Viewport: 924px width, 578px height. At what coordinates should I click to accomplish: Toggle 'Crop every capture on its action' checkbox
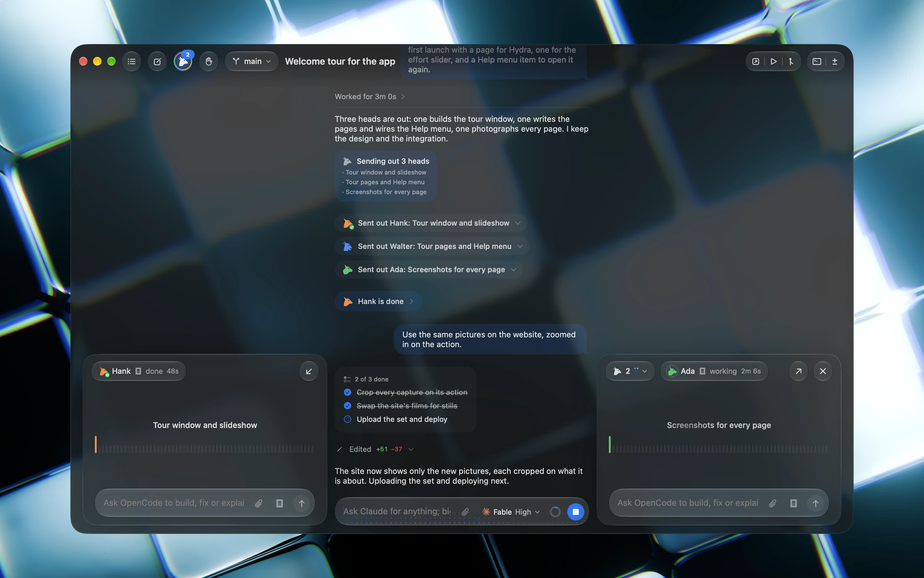(x=347, y=392)
